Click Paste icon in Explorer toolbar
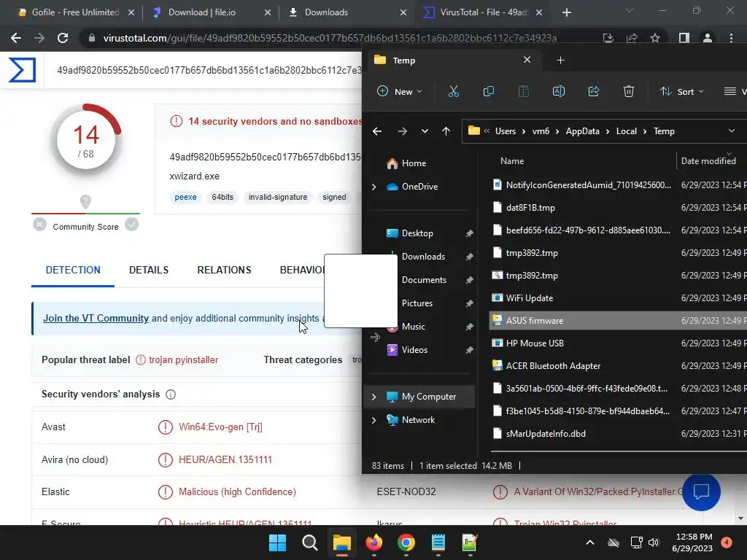The height and width of the screenshot is (560, 747). (x=524, y=91)
